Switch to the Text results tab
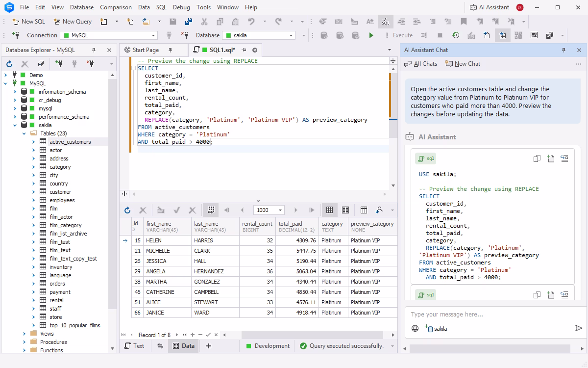The image size is (588, 368). pos(134,346)
